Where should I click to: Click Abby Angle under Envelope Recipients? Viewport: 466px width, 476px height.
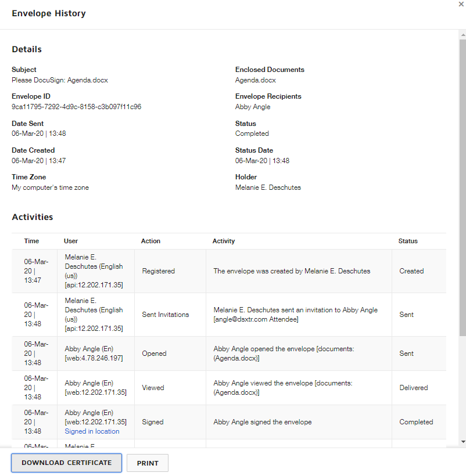coord(253,107)
